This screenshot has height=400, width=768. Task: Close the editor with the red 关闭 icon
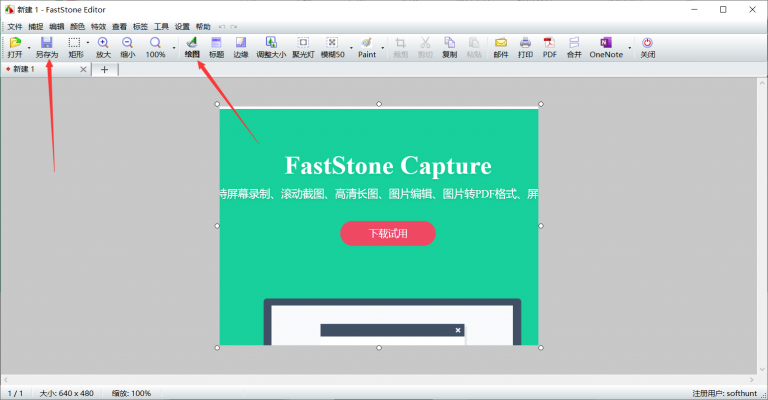(648, 47)
